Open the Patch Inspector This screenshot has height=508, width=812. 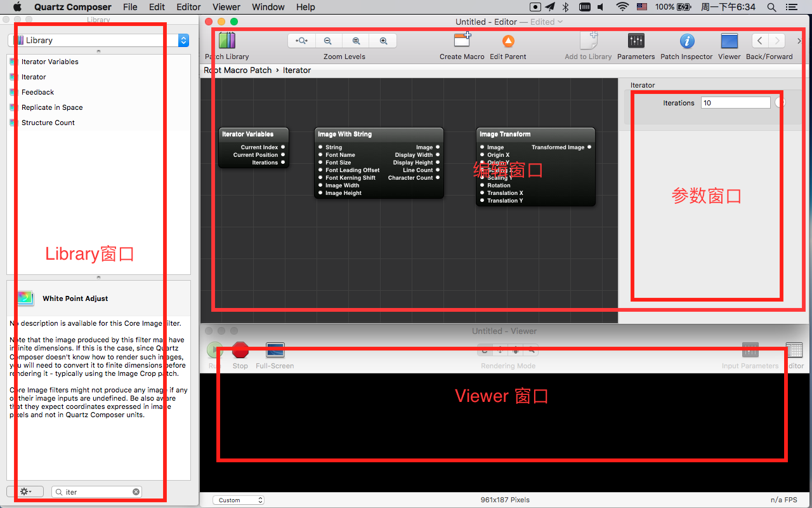(686, 41)
